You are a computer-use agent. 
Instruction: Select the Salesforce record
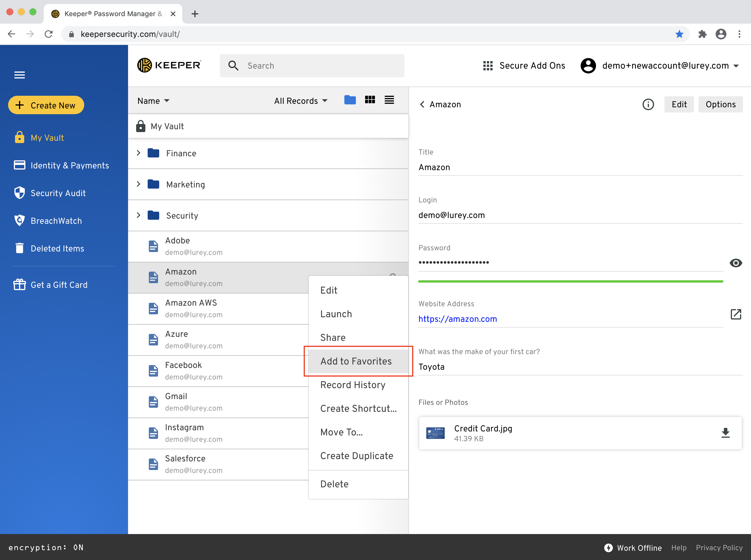click(x=218, y=465)
